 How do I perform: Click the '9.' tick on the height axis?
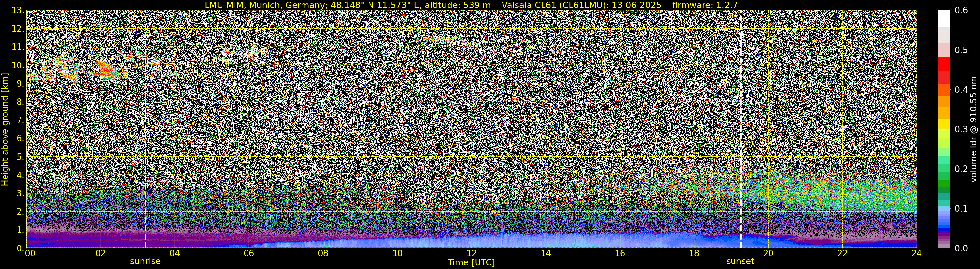tap(20, 84)
